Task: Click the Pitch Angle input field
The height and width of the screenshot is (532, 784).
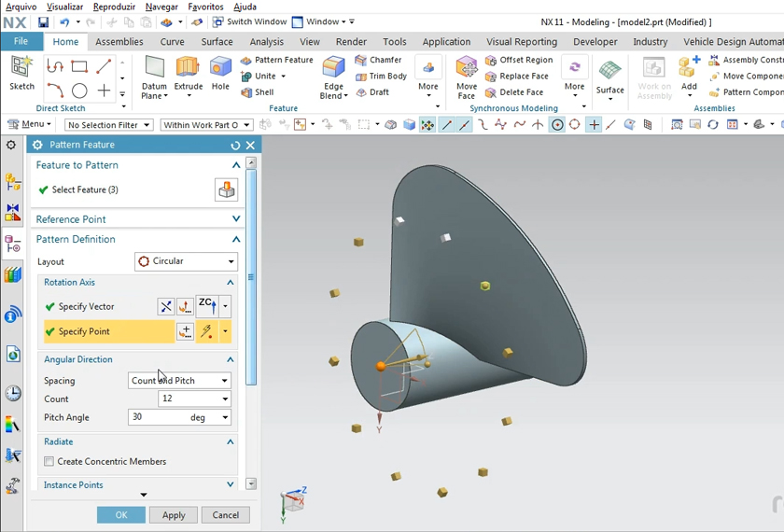Action: tap(157, 417)
